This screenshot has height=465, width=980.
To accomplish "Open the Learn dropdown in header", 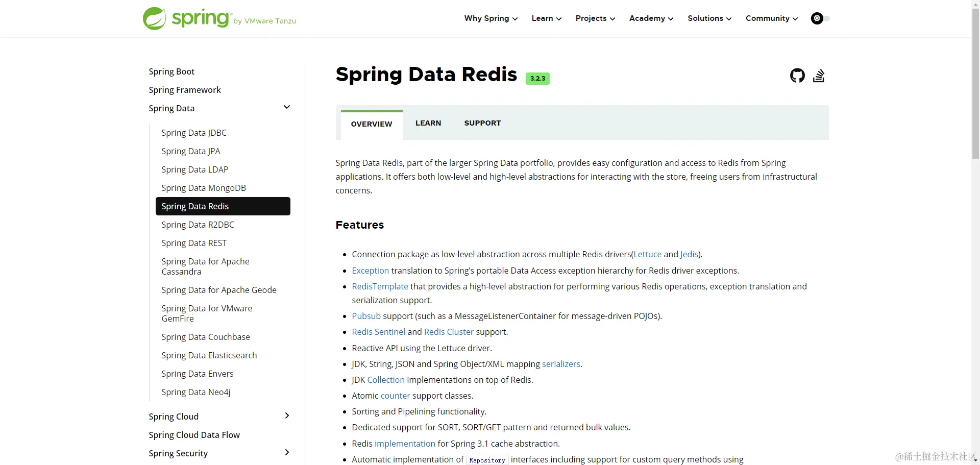I will pyautogui.click(x=547, y=18).
